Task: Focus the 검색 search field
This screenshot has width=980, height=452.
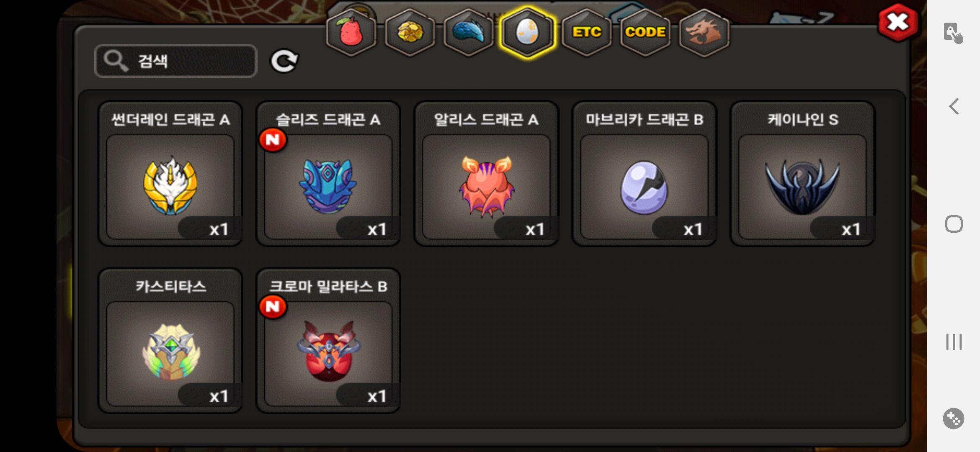Action: click(176, 61)
